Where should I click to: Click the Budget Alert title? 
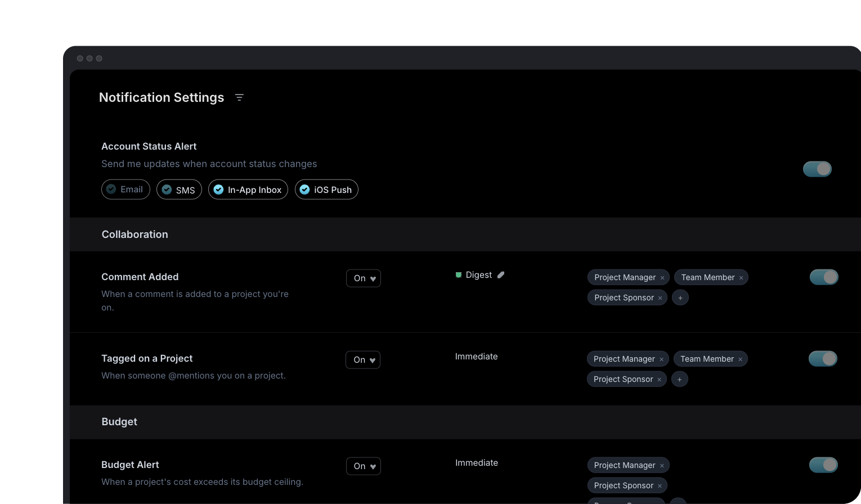tap(130, 465)
